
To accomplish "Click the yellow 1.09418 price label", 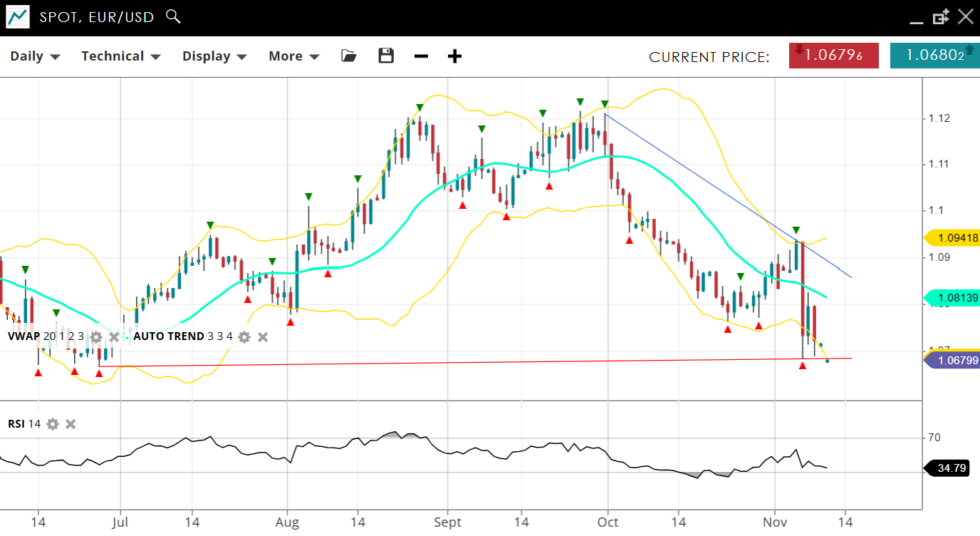I will click(x=954, y=238).
